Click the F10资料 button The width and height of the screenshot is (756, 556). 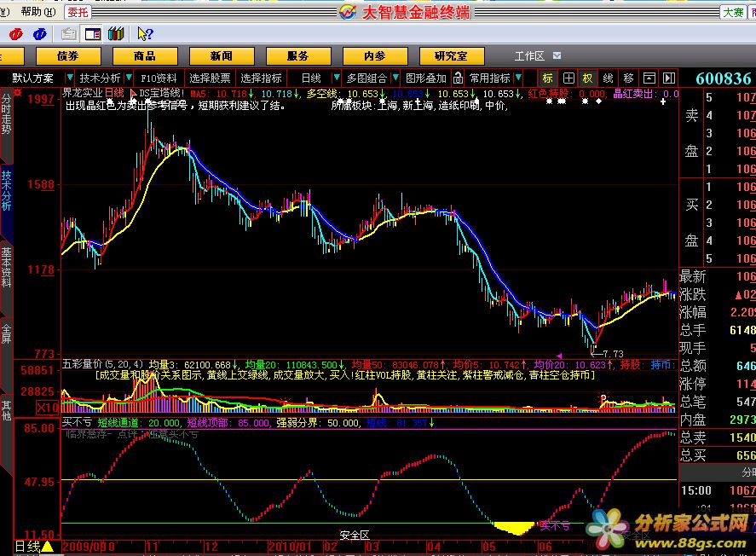coord(159,78)
